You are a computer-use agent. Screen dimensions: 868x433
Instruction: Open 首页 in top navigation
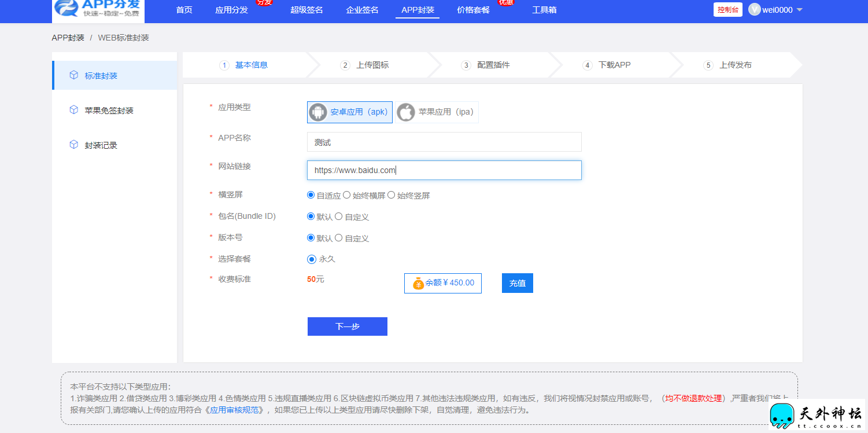[184, 10]
